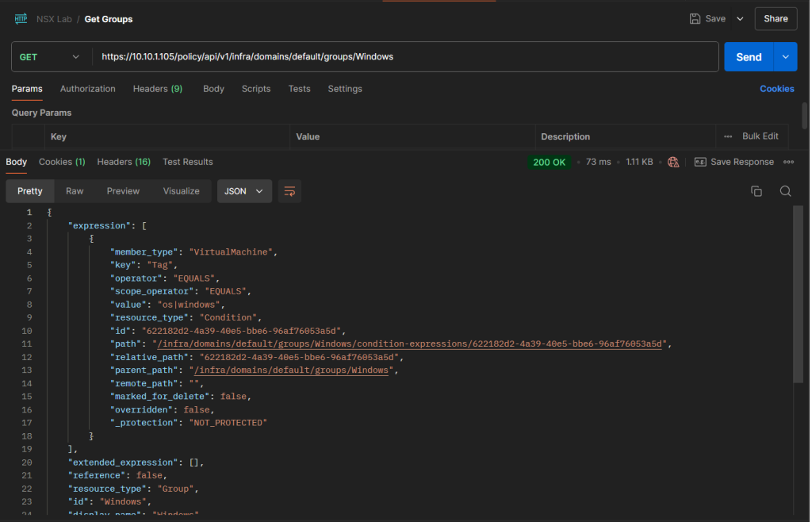Click the Bulk Edit ellipsis icon

(x=728, y=136)
